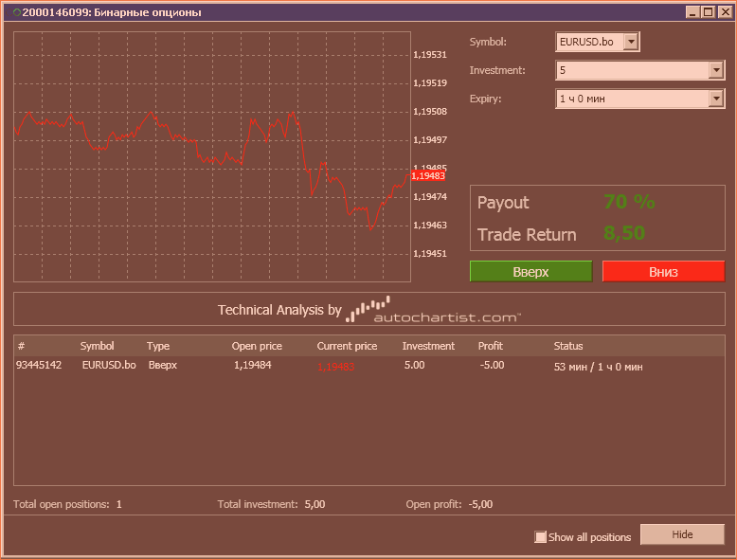Click the 1,19508 price axis label

tap(430, 112)
